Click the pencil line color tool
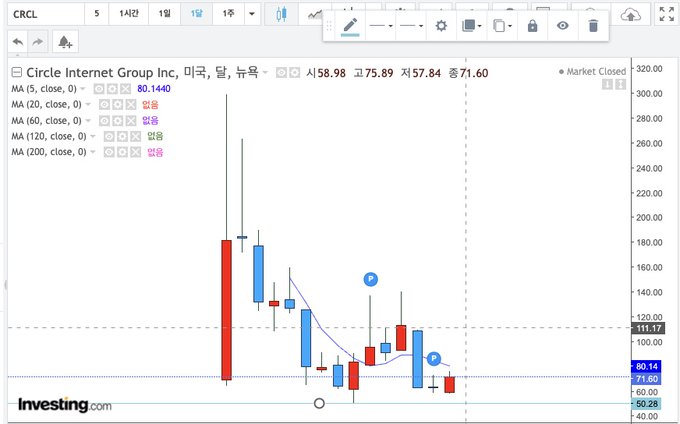Viewport: 680px width, 424px height. [x=350, y=26]
